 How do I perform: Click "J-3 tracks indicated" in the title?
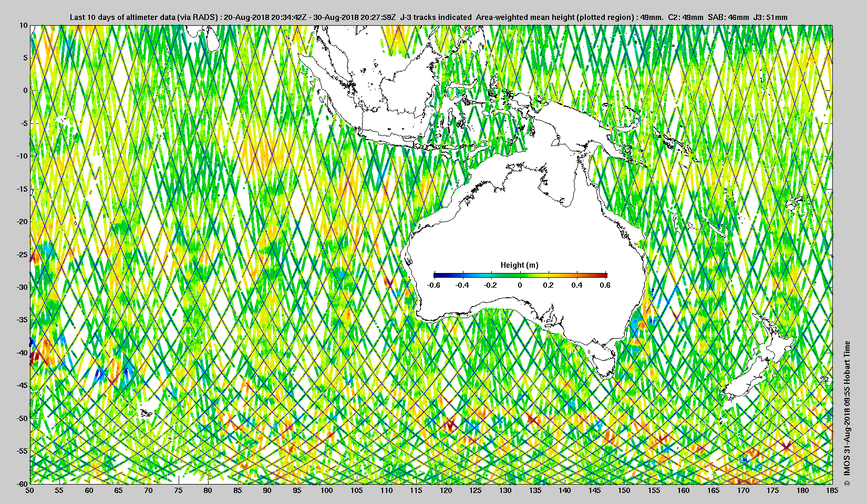pyautogui.click(x=436, y=17)
